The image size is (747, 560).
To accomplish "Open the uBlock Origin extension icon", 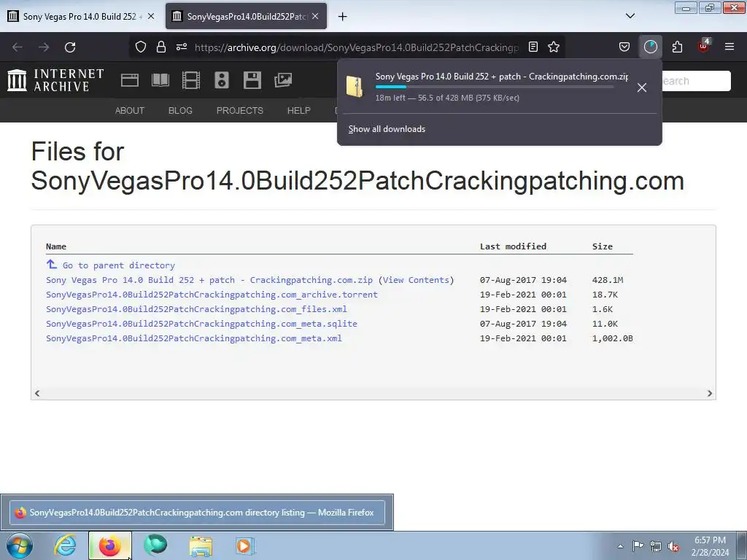I will click(x=704, y=46).
